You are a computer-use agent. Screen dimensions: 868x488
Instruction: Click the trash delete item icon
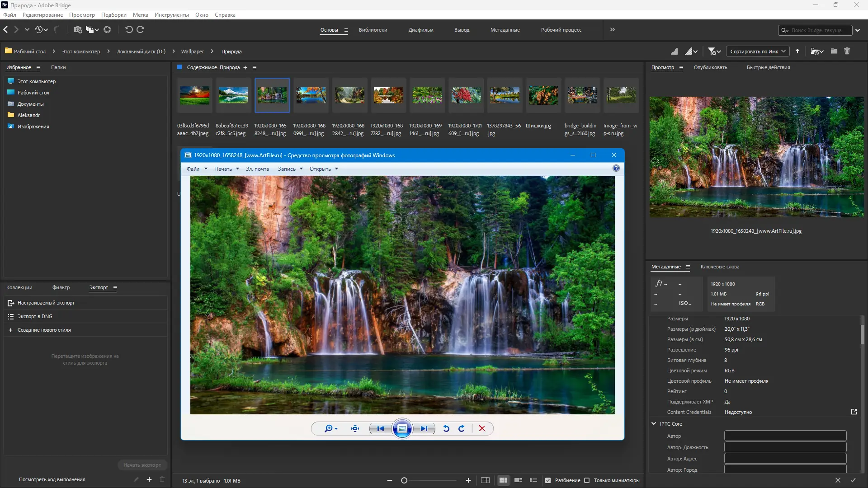point(847,52)
